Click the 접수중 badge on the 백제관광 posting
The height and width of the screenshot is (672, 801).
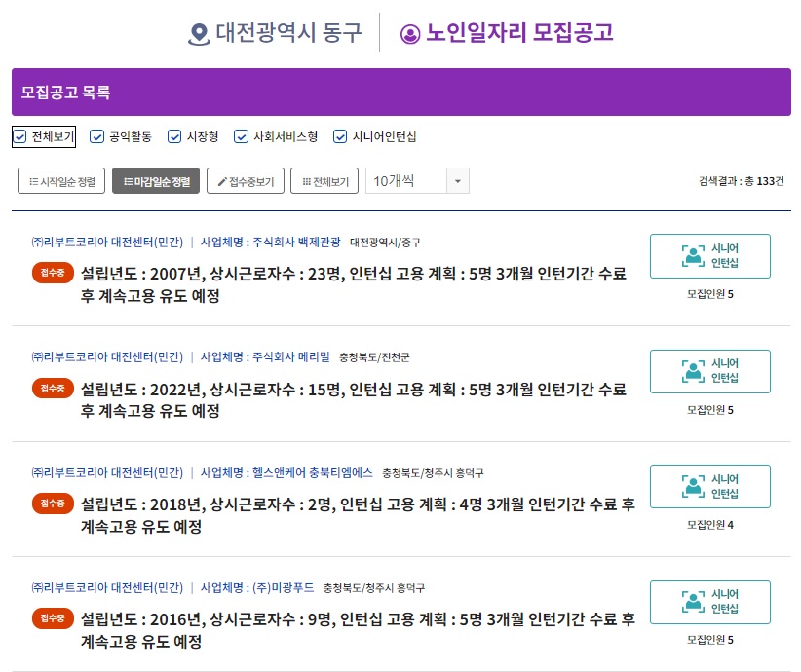(x=53, y=273)
